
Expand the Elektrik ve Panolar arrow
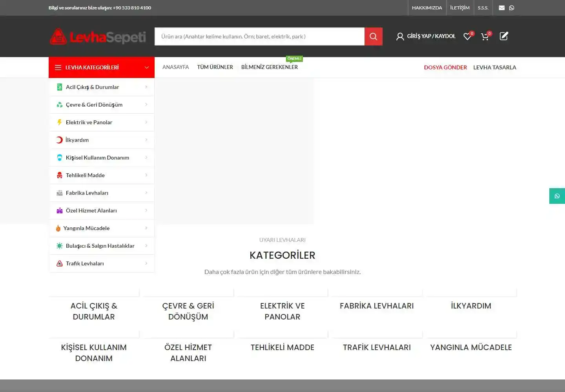pos(146,122)
